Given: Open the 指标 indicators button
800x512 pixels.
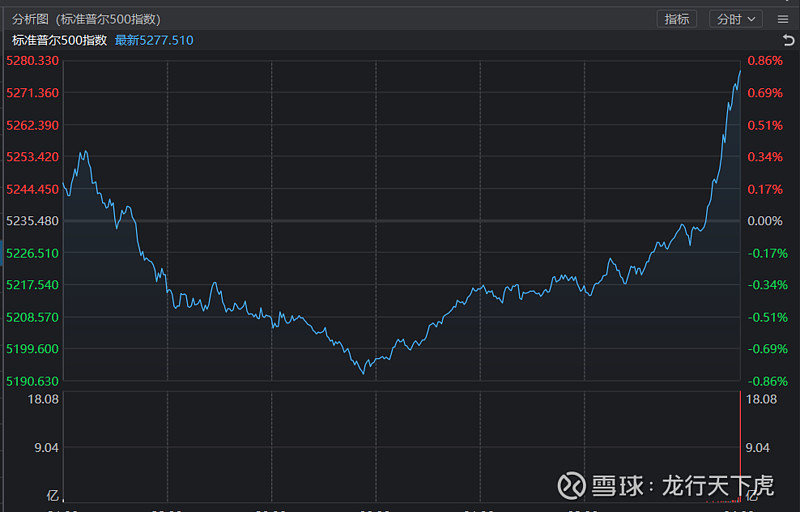Looking at the screenshot, I should click(x=677, y=19).
